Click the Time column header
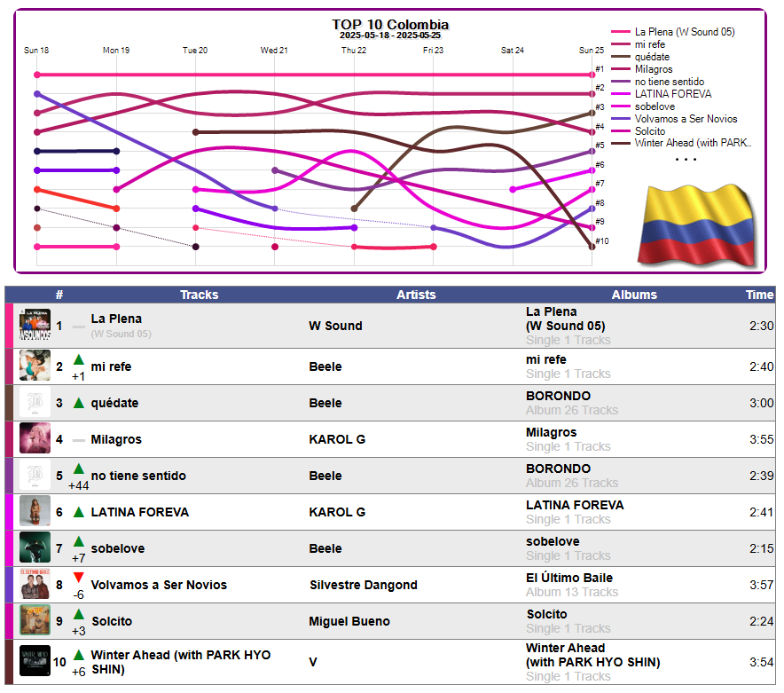Viewport: 784px width, 693px height. click(759, 295)
